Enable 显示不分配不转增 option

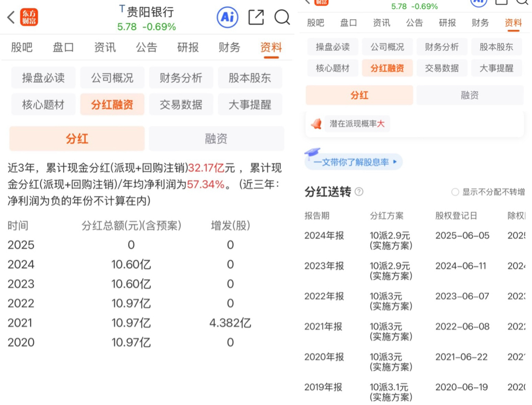[x=455, y=192]
